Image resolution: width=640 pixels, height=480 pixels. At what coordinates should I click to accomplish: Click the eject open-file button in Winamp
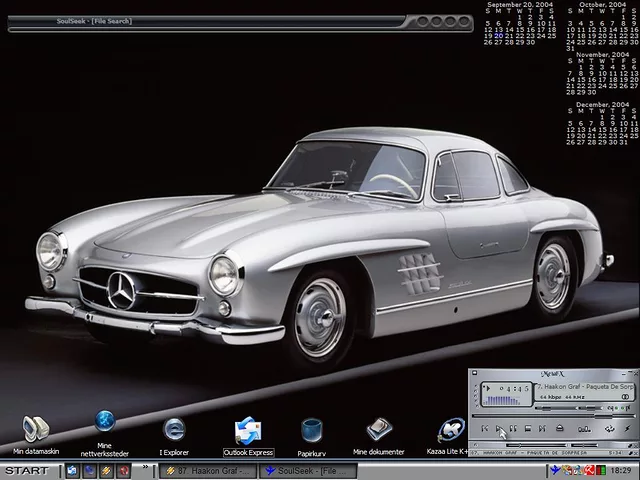[x=560, y=428]
